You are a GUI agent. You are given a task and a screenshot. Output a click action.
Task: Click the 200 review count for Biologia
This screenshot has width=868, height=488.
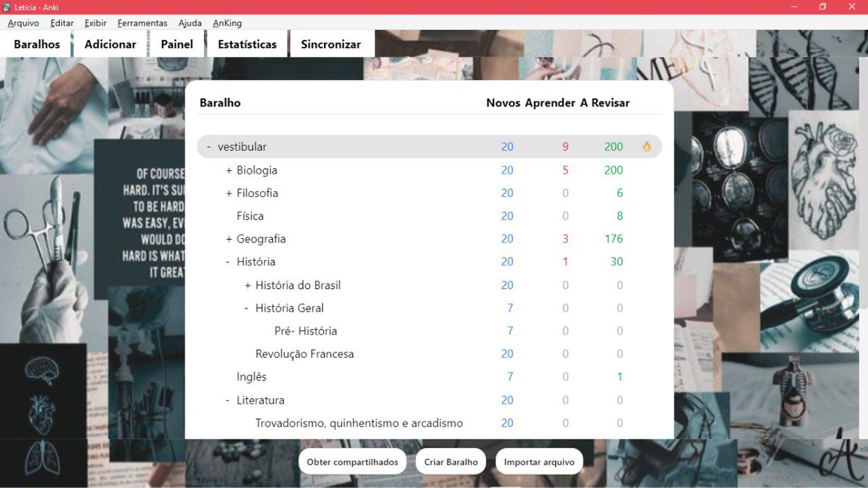coord(613,170)
